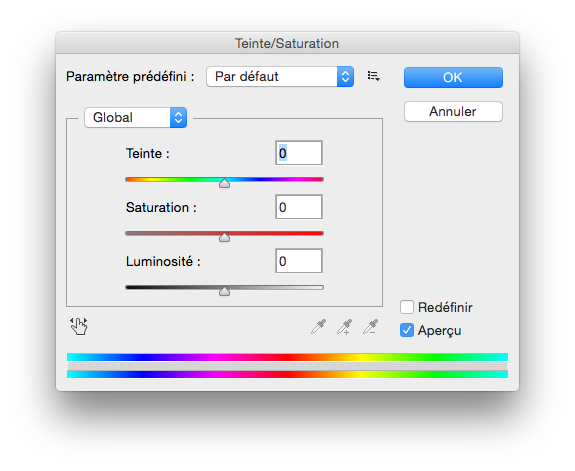Click the Annuler button

(453, 112)
